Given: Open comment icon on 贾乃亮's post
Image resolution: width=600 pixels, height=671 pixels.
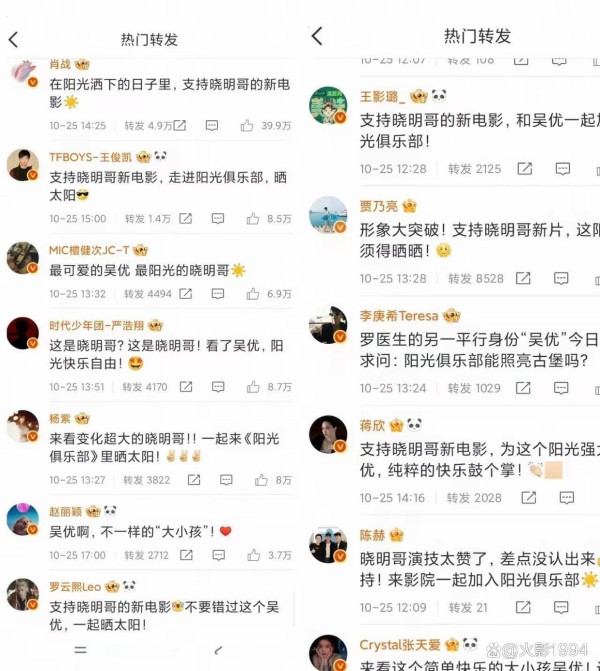Looking at the screenshot, I should pyautogui.click(x=561, y=279).
